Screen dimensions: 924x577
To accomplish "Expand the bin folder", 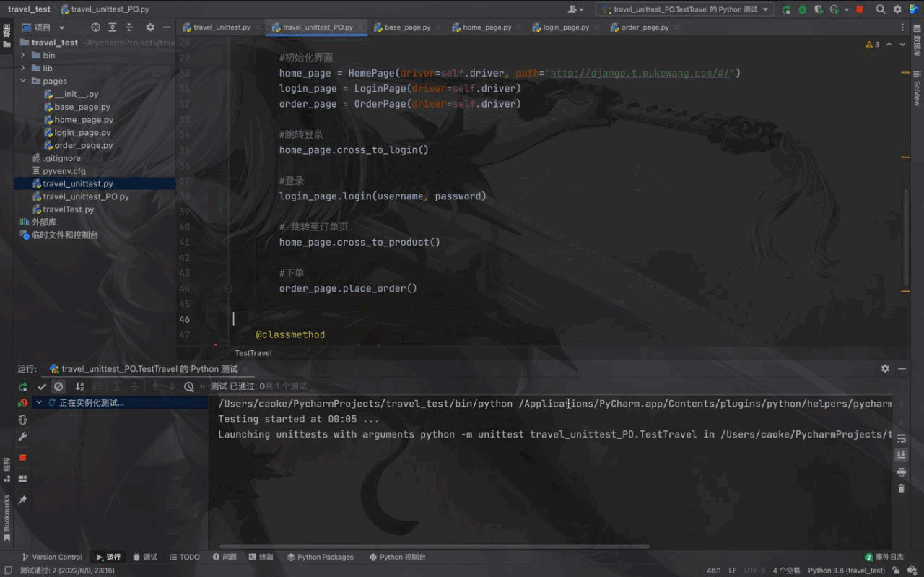I will (x=23, y=55).
